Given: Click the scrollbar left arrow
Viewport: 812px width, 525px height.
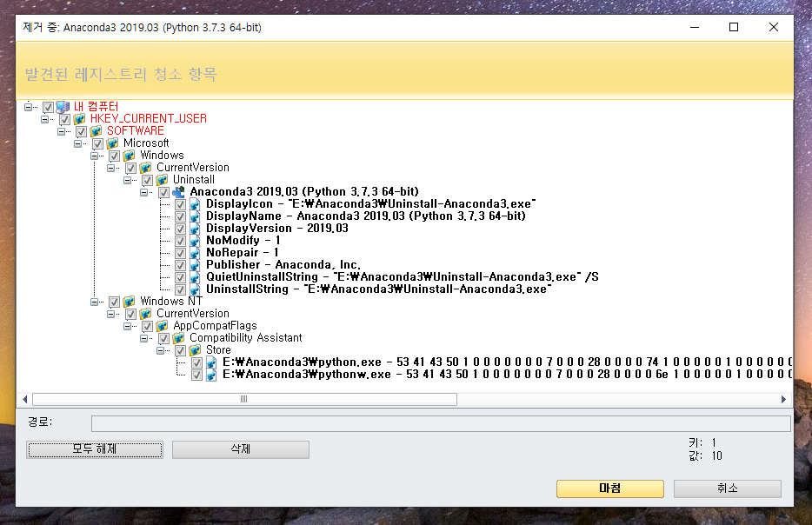Looking at the screenshot, I should [25, 399].
